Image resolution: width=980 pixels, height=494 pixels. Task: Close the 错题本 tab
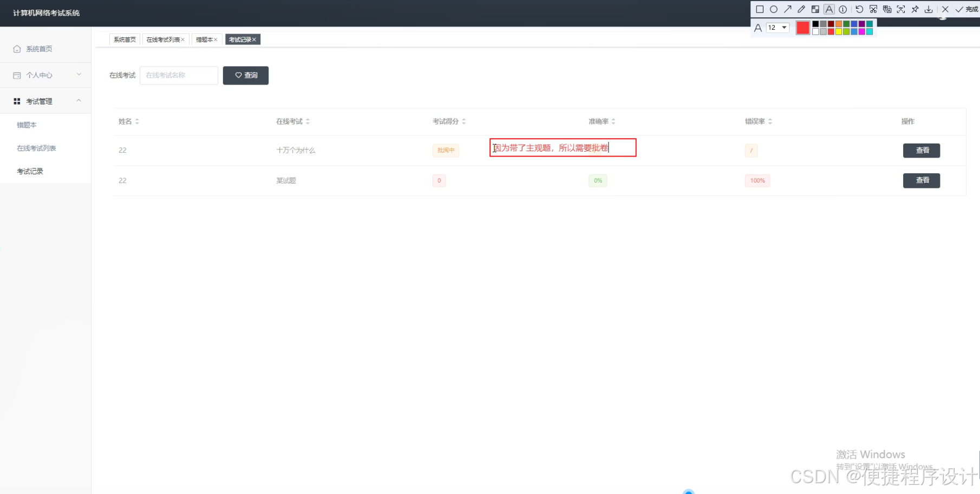(215, 40)
